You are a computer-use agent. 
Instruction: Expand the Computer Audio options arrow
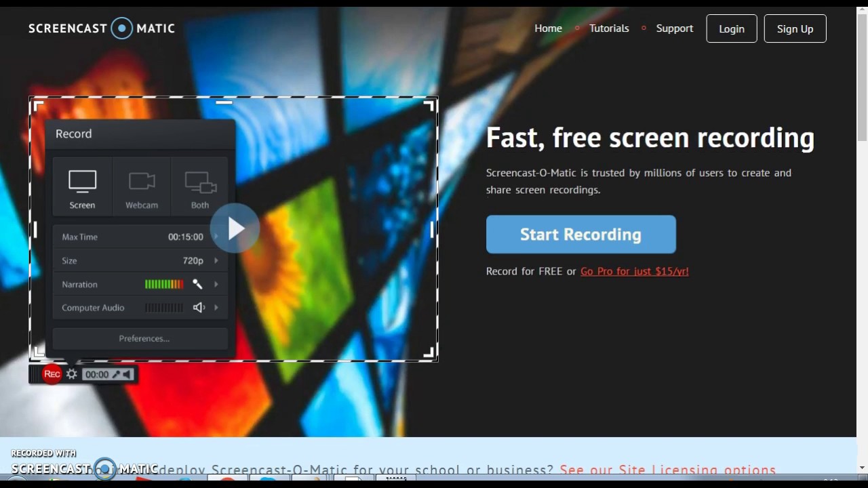(216, 308)
